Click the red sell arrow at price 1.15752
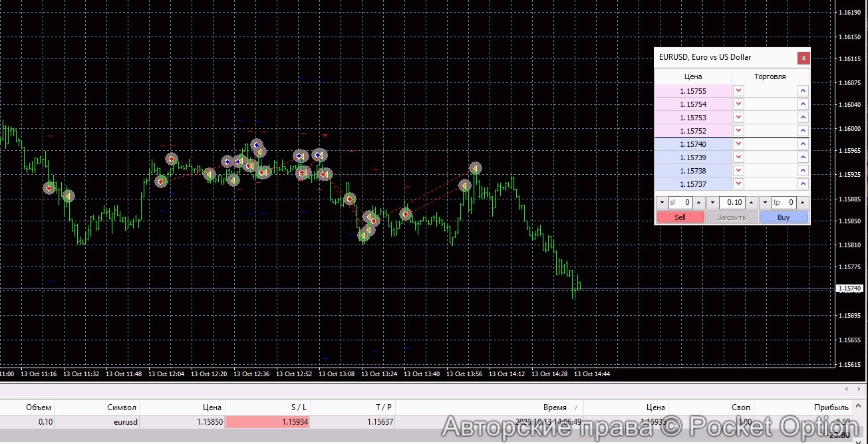The height and width of the screenshot is (444, 868). coord(738,131)
